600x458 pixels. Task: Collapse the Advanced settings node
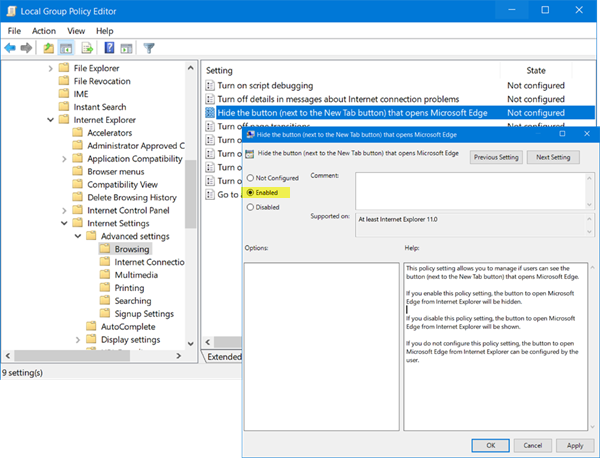(x=78, y=236)
